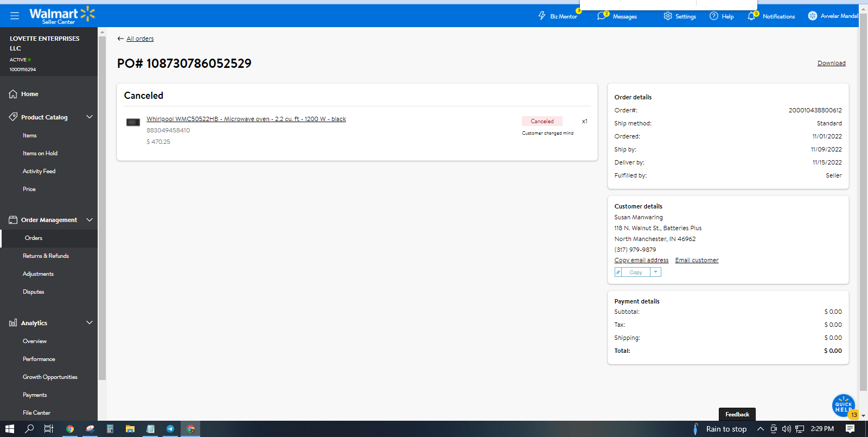Open the Help question mark icon

point(714,16)
